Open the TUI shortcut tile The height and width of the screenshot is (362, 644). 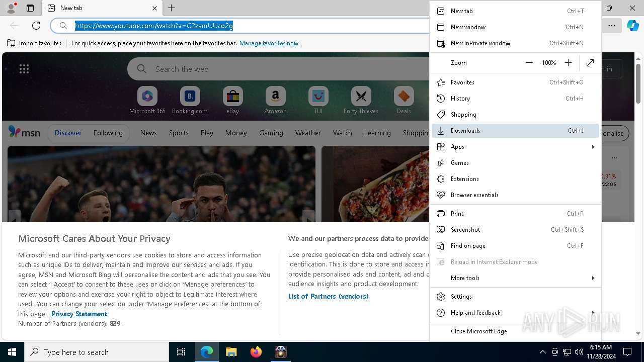point(318,101)
